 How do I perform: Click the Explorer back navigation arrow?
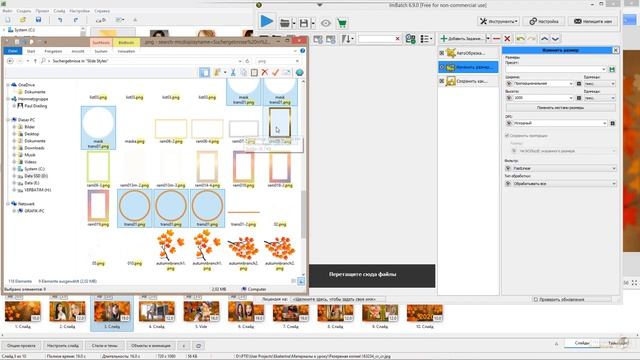pyautogui.click(x=10, y=61)
